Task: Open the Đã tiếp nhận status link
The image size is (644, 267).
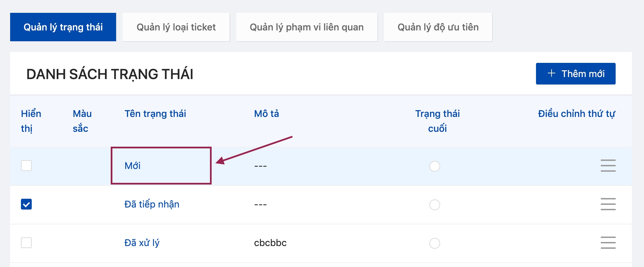Action: [x=152, y=204]
